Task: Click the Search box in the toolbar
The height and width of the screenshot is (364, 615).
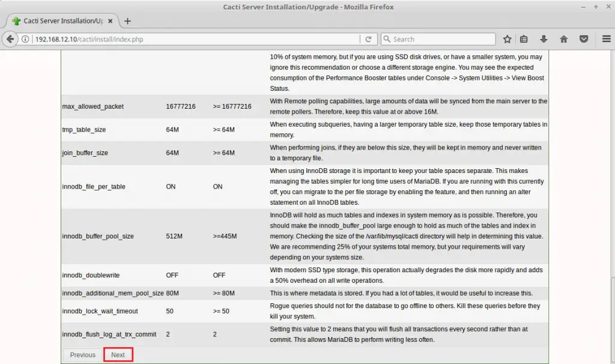Action: click(438, 39)
